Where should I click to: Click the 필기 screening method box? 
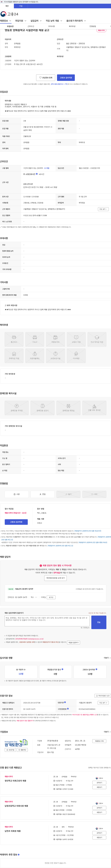point(68,494)
